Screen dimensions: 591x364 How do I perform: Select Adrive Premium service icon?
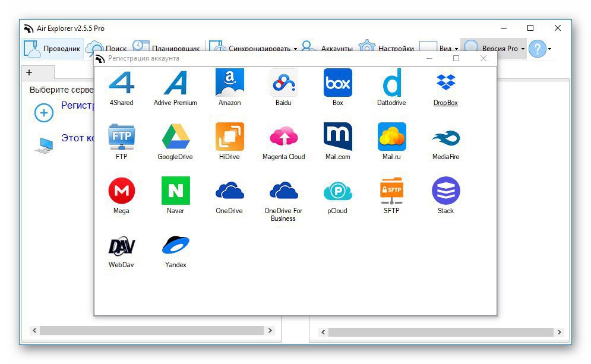(175, 83)
